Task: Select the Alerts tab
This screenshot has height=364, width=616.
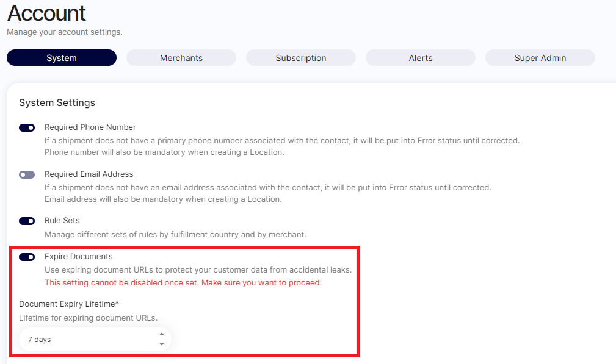Action: [x=421, y=58]
